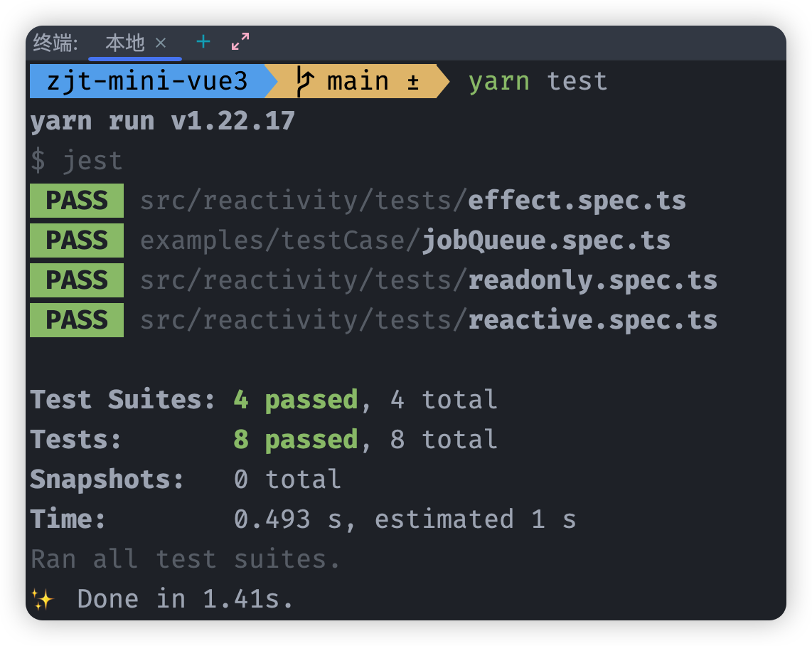Viewport: 812px width, 646px height.
Task: Click PASS badge for reactive.spec.ts
Action: [77, 320]
